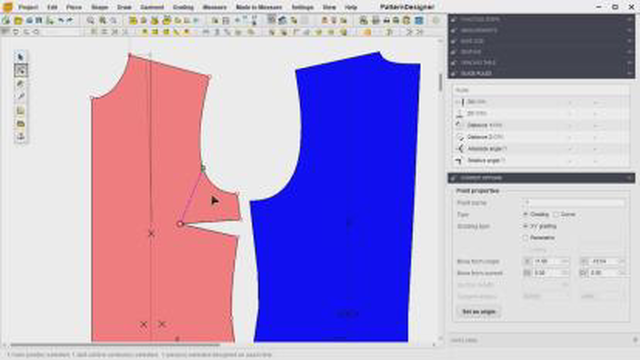The width and height of the screenshot is (640, 360).
Task: Open the Measure menu
Action: 214,7
